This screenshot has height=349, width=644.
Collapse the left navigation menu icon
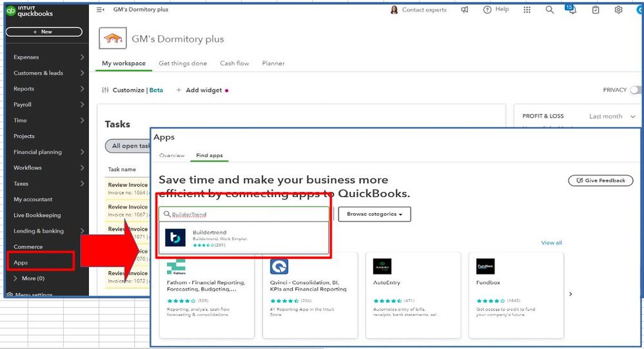pyautogui.click(x=100, y=10)
